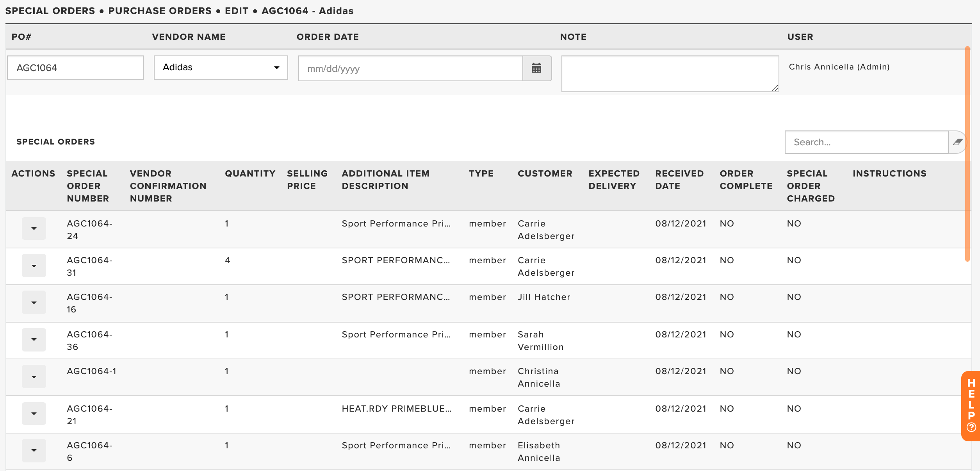The width and height of the screenshot is (980, 471).
Task: Click the Special Orders section heading
Action: 56,141
